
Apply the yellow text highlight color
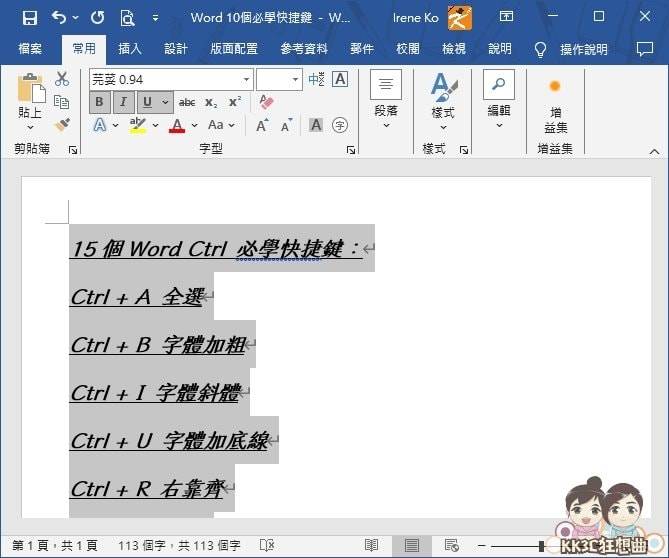pyautogui.click(x=138, y=125)
